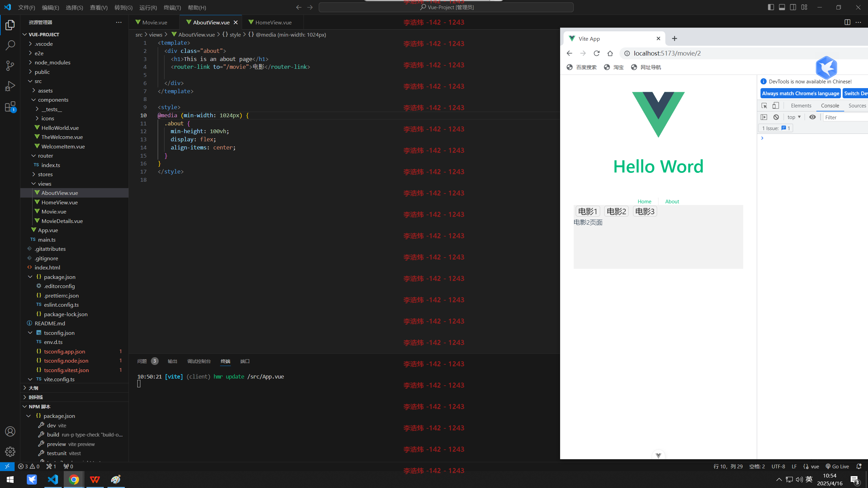The image size is (868, 488).
Task: Toggle secondary side bar visibility
Action: tap(793, 7)
